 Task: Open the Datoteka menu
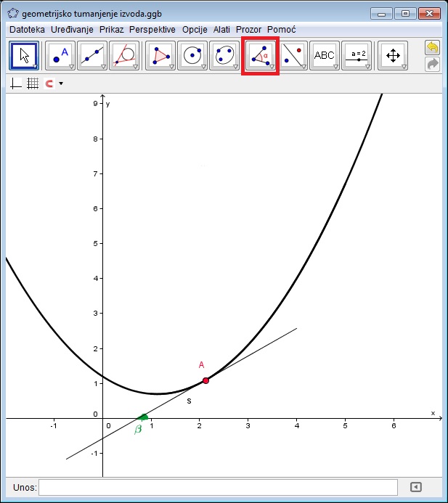(x=27, y=30)
